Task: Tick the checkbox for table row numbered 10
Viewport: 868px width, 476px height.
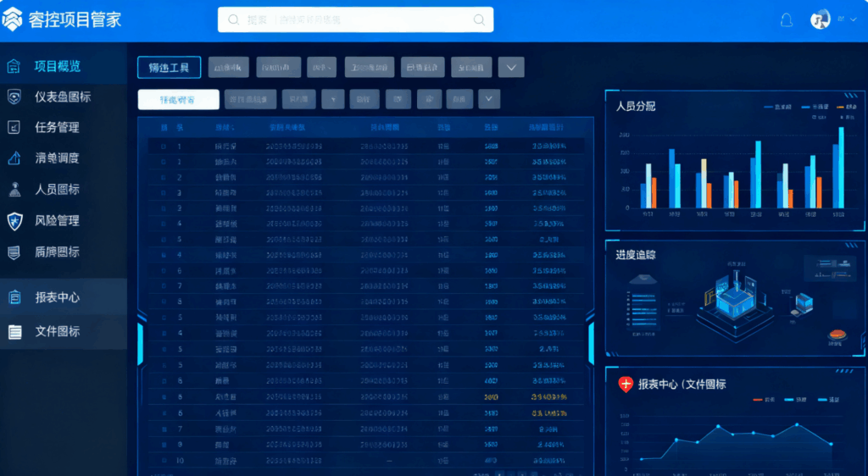Action: click(164, 461)
